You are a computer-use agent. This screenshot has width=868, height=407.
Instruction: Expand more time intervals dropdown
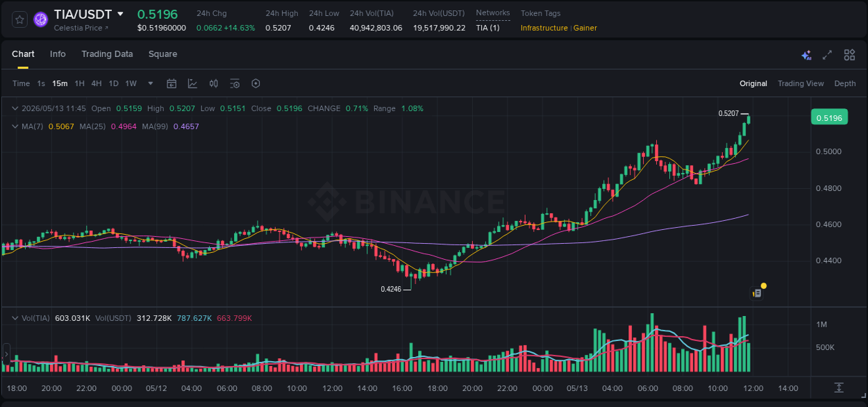click(150, 83)
